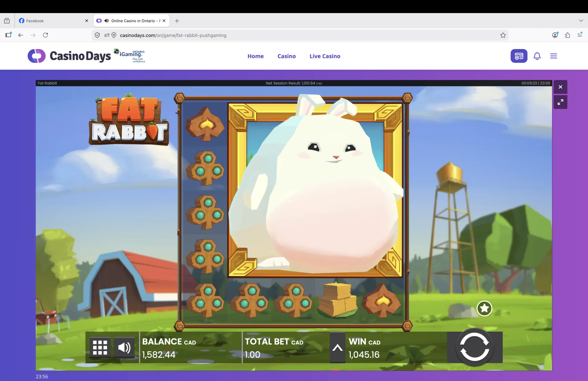Screen dimensions: 588x381
Task: Click the session timer 00:09:23
Action: (529, 83)
